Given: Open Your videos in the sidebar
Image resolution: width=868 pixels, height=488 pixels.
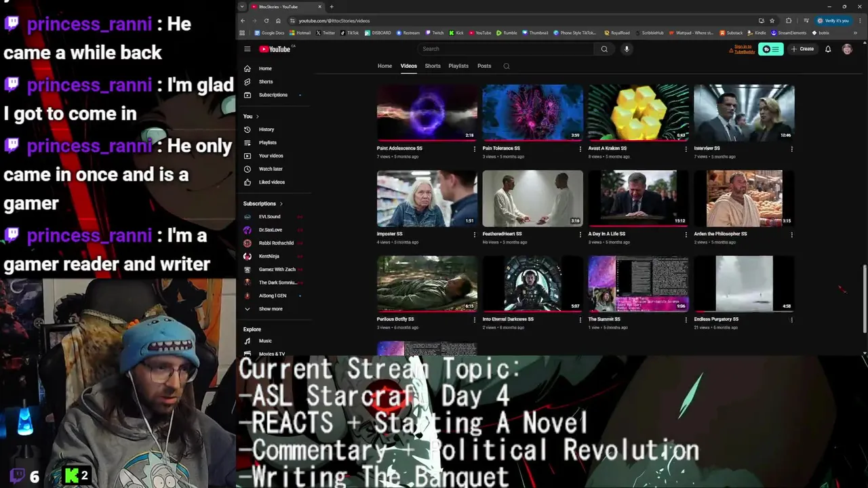Looking at the screenshot, I should pos(274,156).
